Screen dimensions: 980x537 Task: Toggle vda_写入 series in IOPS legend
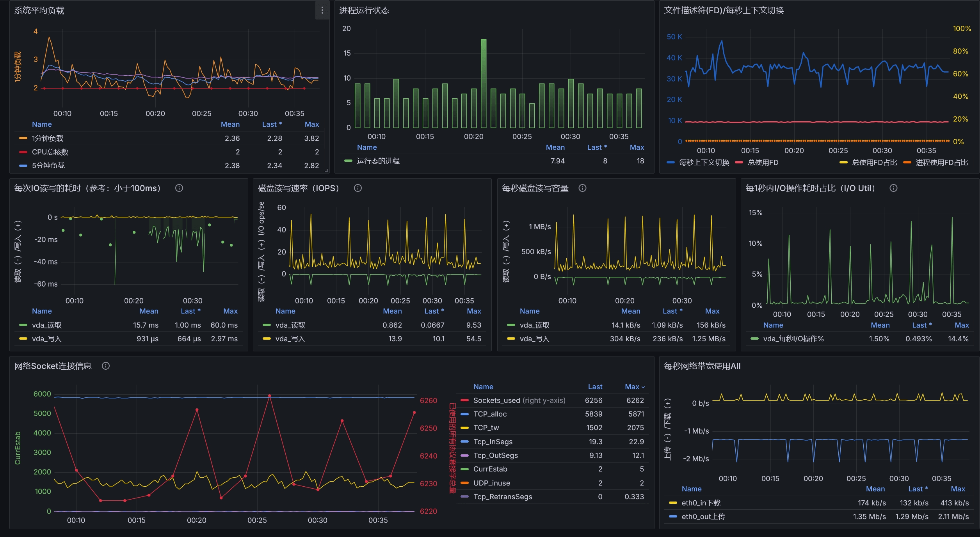(x=290, y=339)
